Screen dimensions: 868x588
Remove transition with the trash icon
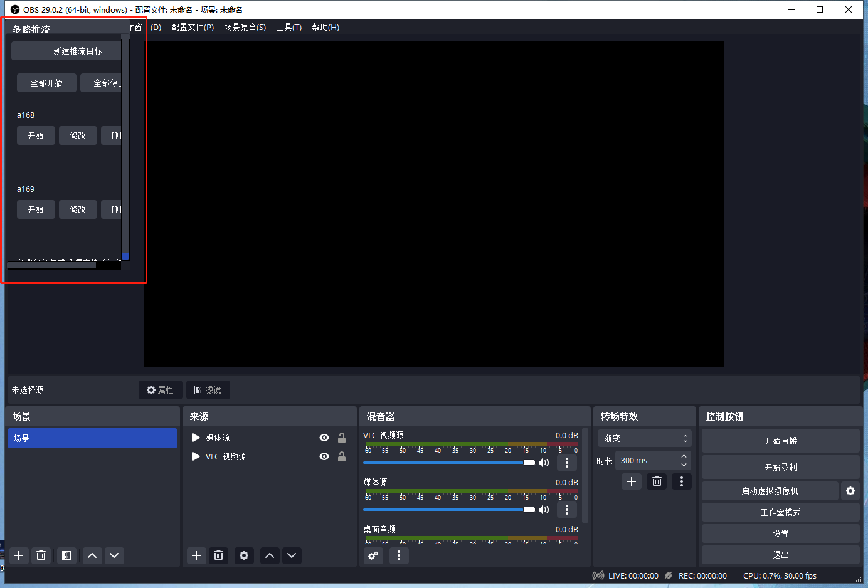click(657, 481)
